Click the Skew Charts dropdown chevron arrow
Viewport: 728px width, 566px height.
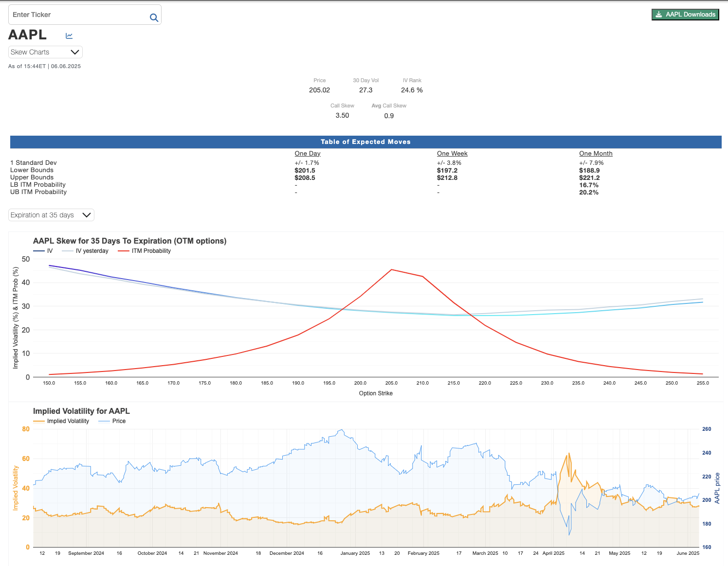click(x=75, y=52)
